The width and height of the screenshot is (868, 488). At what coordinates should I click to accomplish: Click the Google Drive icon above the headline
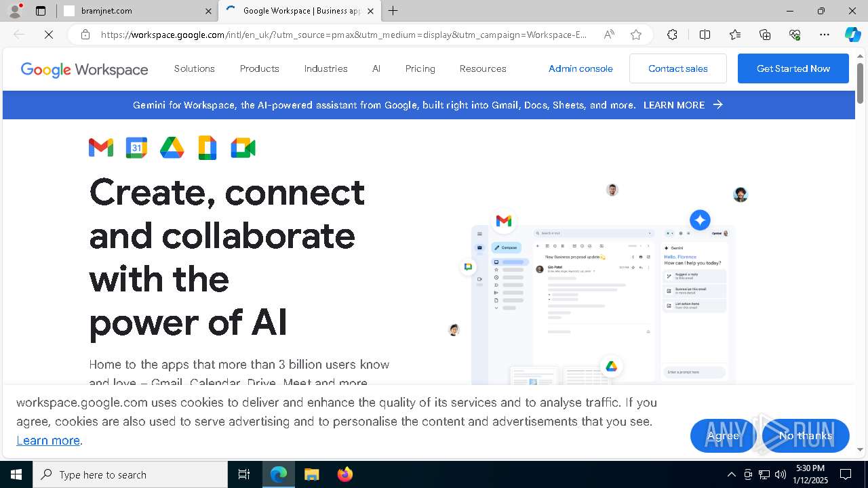pyautogui.click(x=172, y=148)
